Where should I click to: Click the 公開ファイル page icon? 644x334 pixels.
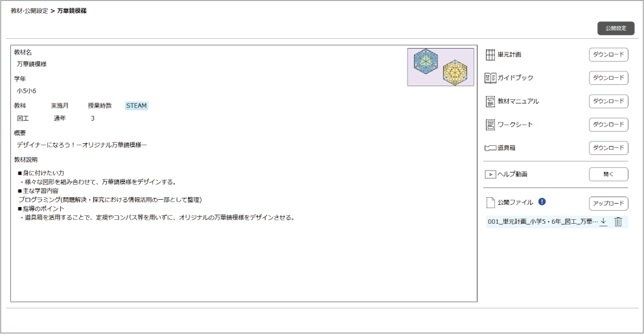pyautogui.click(x=490, y=202)
